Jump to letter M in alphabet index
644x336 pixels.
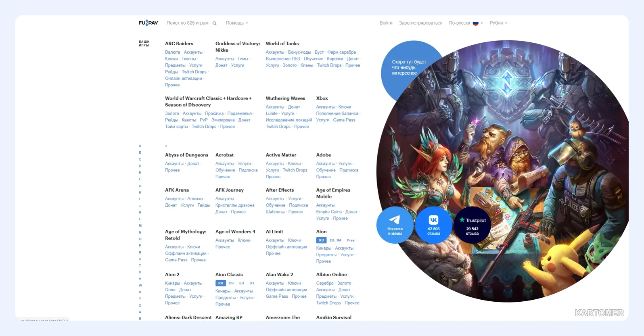click(x=140, y=225)
